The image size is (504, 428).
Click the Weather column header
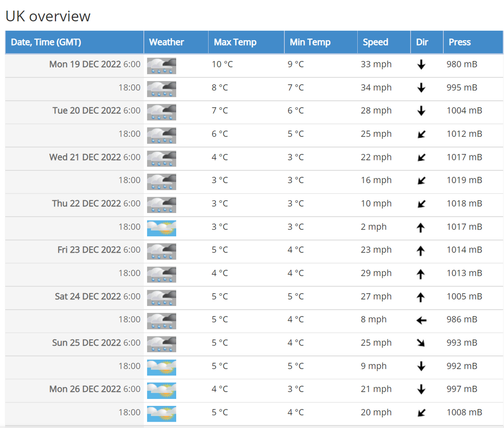[176, 42]
